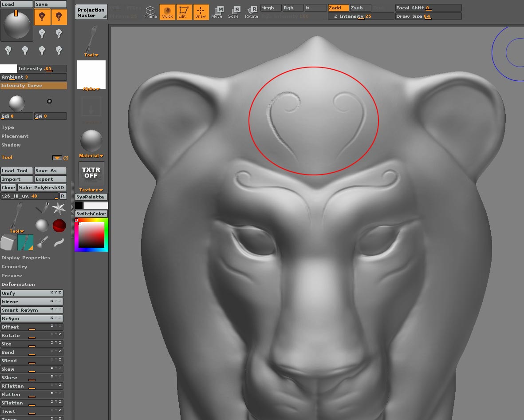Click the white light color swatch beside Intensity
Screen dimensions: 524x420
click(8, 68)
